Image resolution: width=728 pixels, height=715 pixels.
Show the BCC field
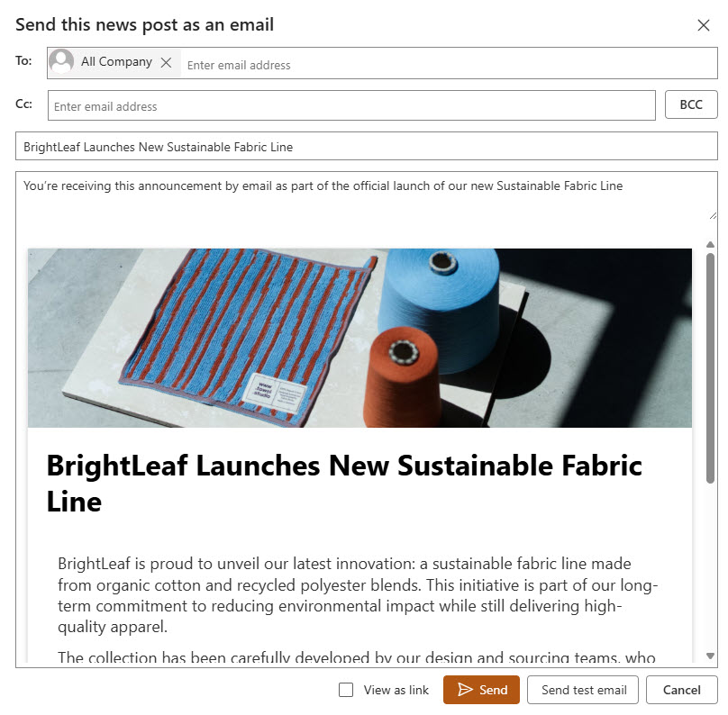click(691, 105)
